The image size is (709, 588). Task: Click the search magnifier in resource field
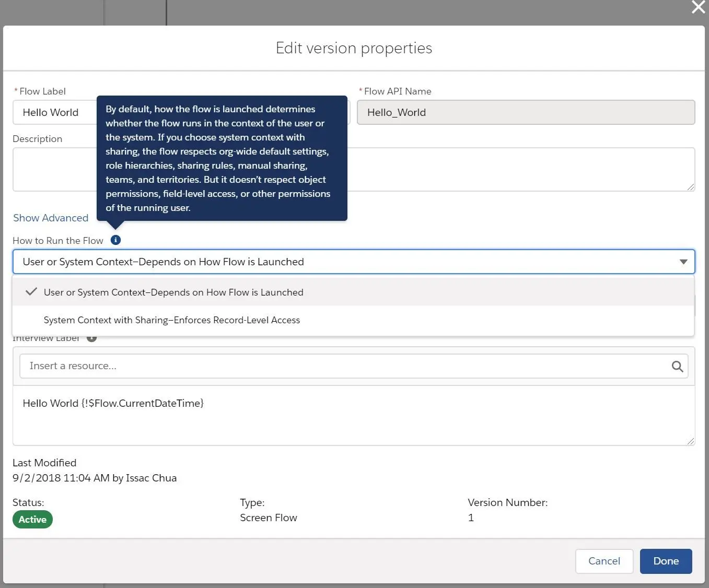[677, 367]
